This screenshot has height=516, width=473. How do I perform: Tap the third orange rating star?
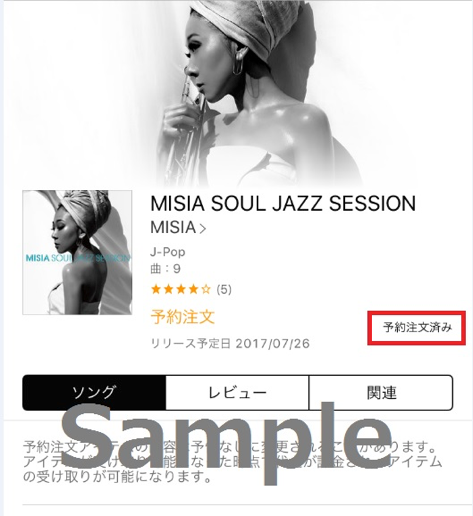[x=181, y=289]
